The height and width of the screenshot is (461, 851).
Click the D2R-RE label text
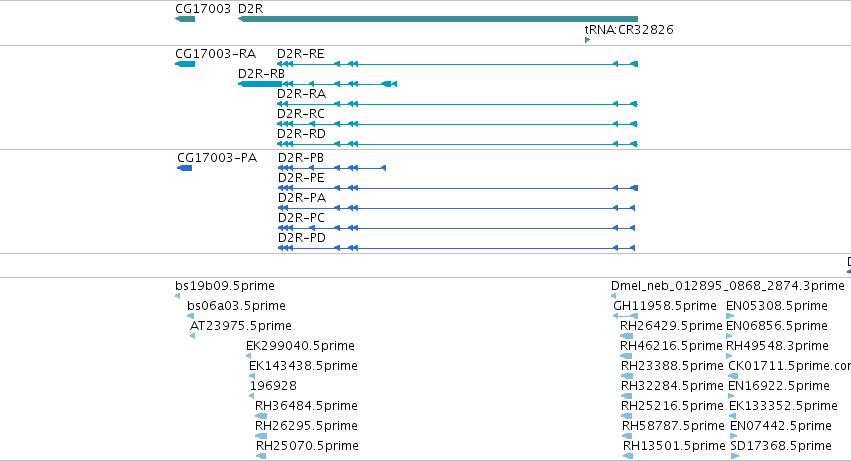point(301,54)
